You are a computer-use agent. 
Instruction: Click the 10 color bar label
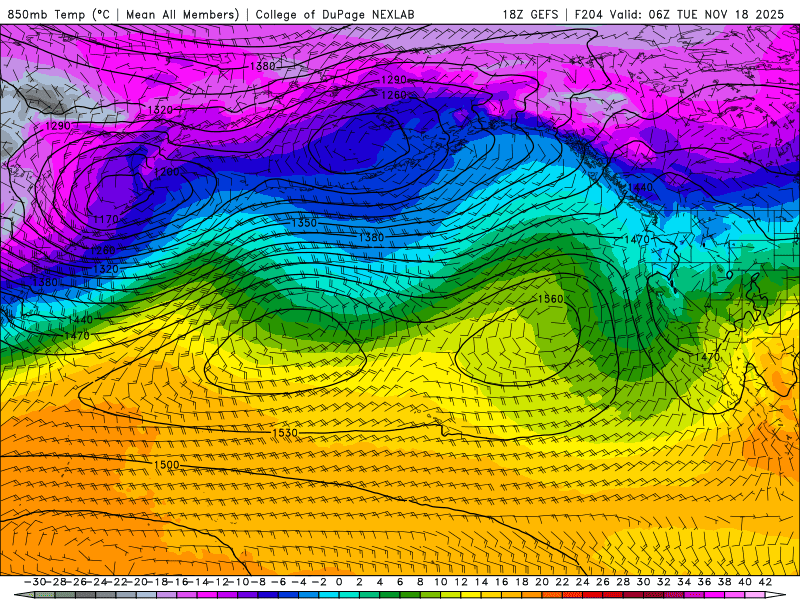[441, 582]
